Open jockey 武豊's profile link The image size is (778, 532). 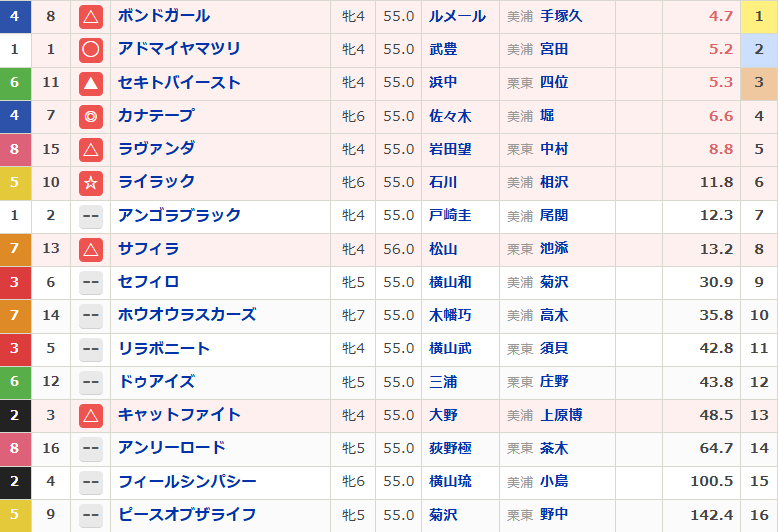[x=443, y=49]
